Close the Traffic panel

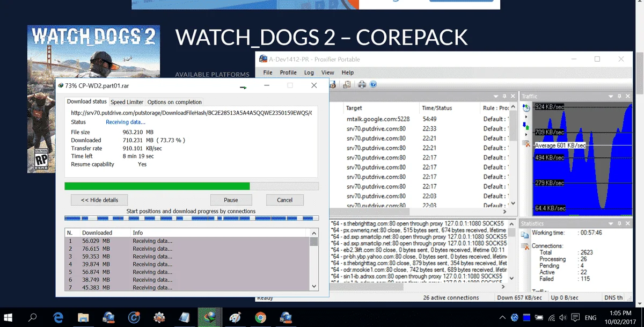coord(628,96)
